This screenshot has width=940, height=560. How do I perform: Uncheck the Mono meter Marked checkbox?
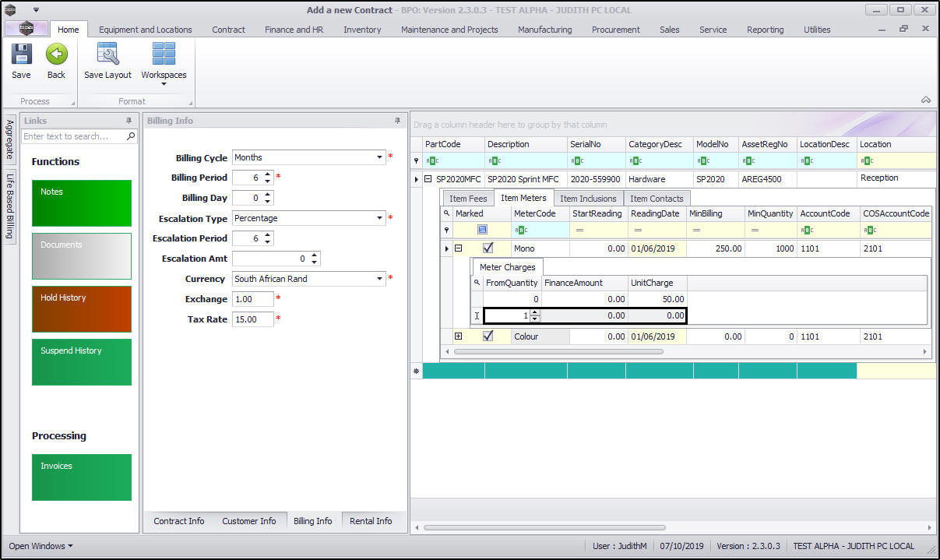pos(488,248)
